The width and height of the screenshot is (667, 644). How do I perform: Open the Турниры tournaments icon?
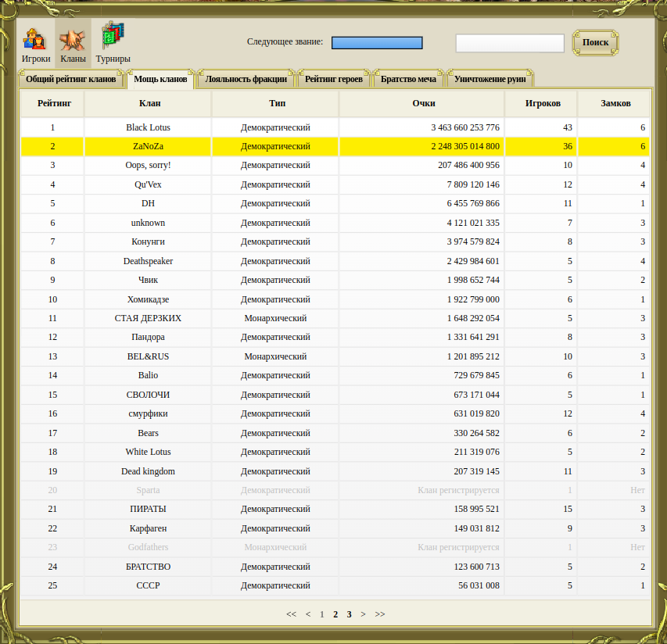pyautogui.click(x=113, y=45)
